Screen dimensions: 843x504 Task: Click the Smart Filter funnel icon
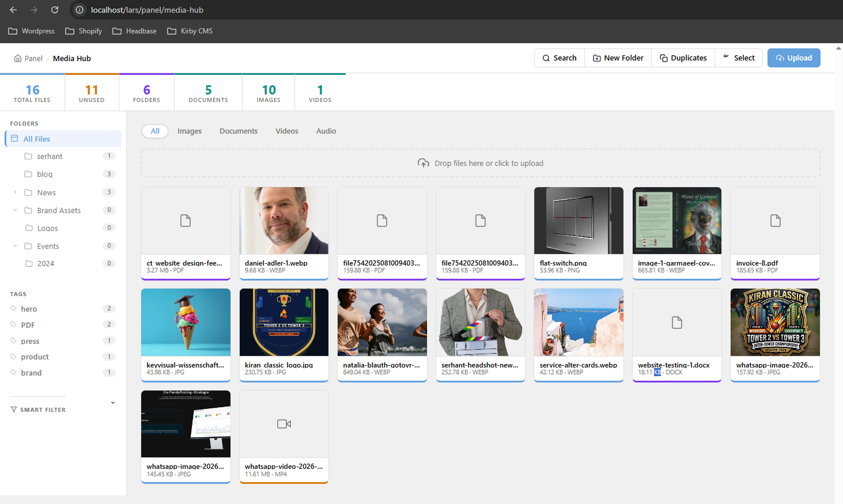point(14,410)
